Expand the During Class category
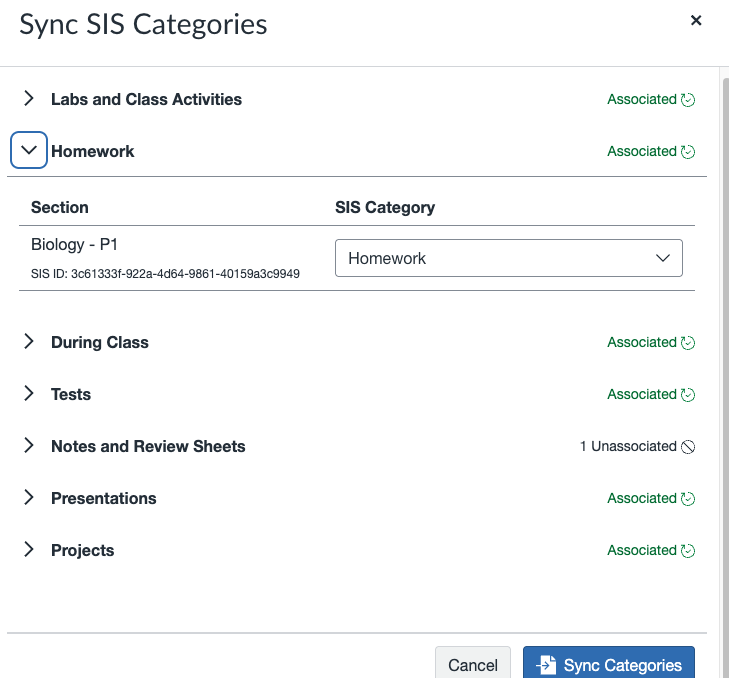The image size is (729, 678). (29, 342)
